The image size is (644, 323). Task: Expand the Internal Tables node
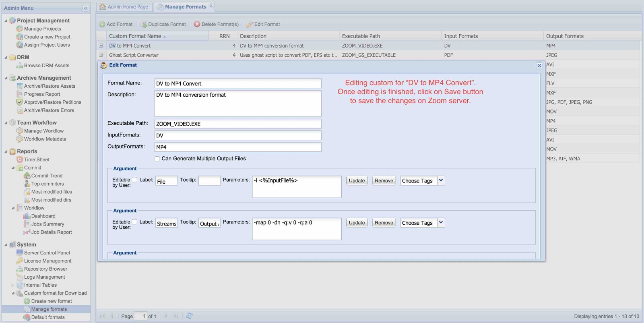click(13, 285)
